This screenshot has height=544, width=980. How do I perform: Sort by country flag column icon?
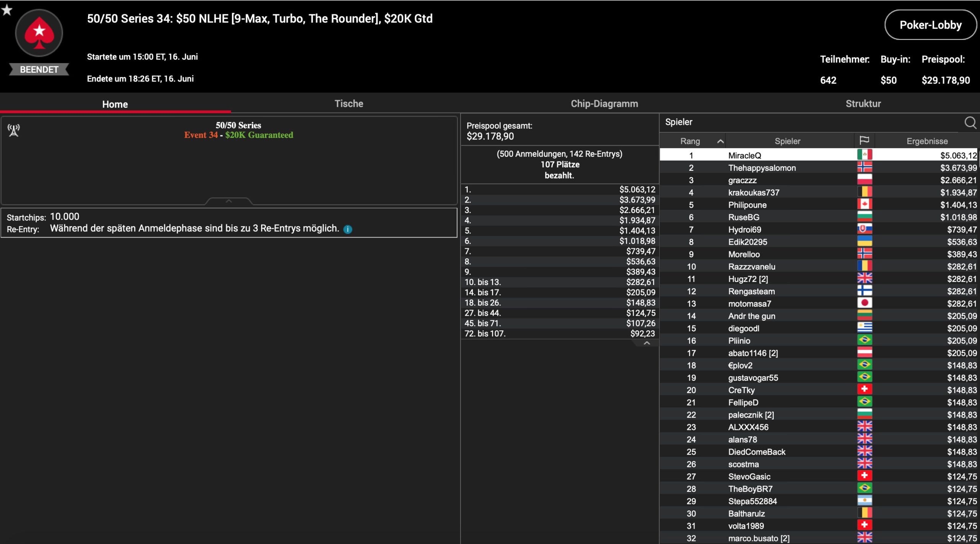click(864, 141)
